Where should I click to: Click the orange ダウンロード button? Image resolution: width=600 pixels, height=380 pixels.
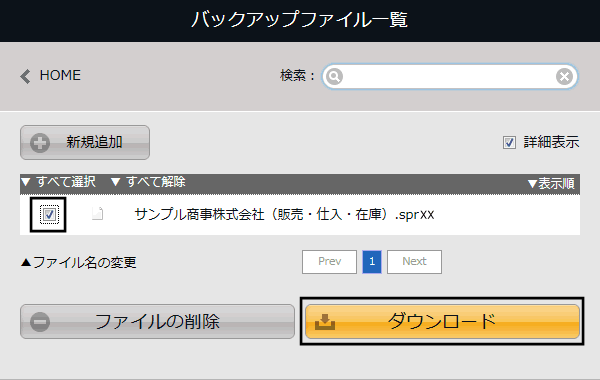click(442, 321)
